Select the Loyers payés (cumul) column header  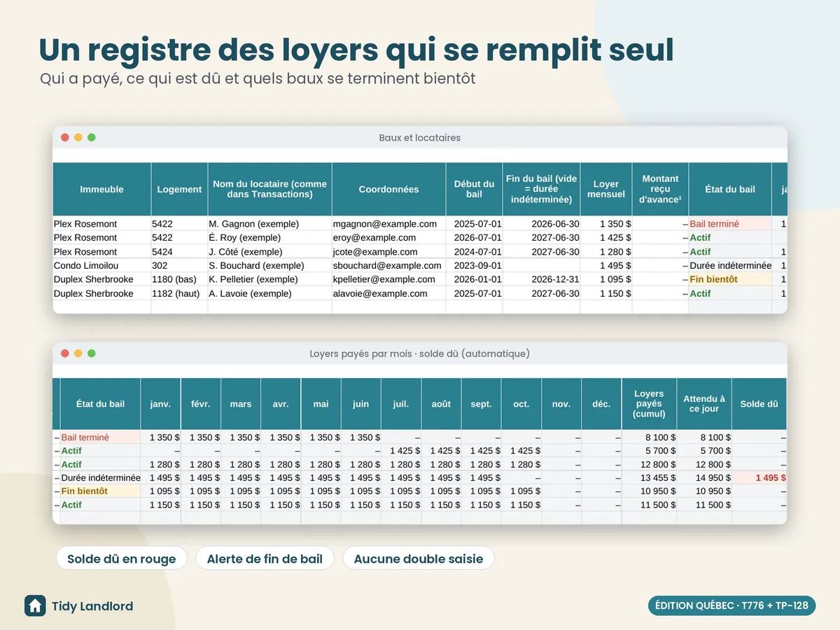649,404
